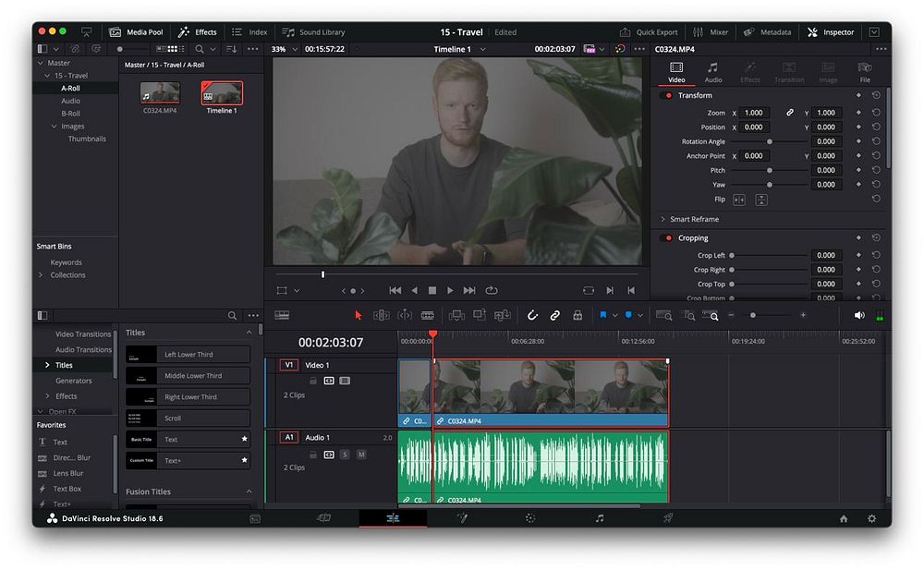Select the Left Lower Third title

tap(188, 355)
